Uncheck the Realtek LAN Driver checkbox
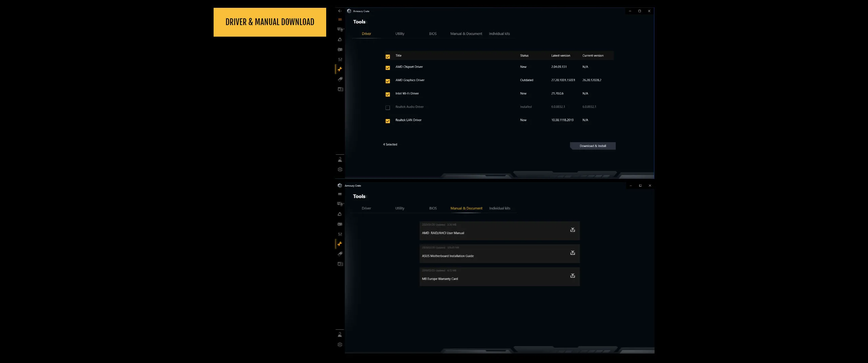The width and height of the screenshot is (868, 363). (x=388, y=121)
